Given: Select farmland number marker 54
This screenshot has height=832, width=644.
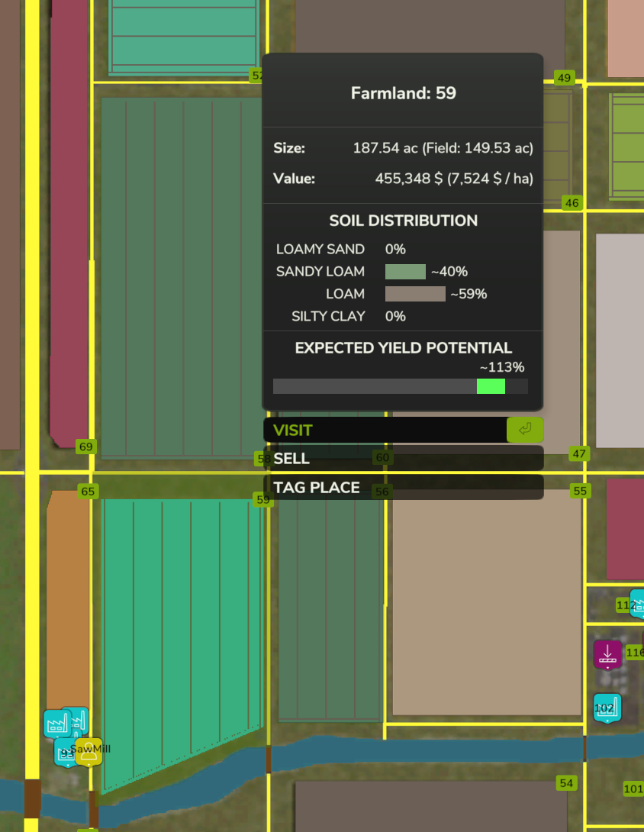Looking at the screenshot, I should tap(566, 783).
